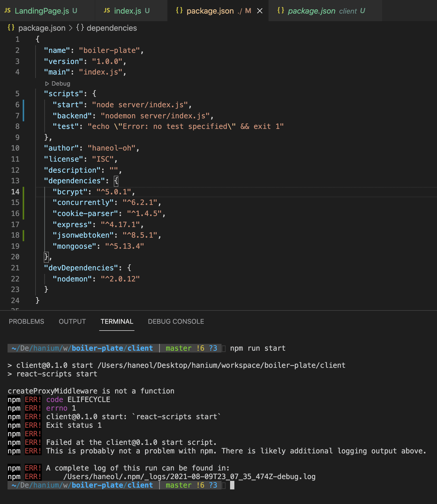
Task: Click the terminal prompt input cursor
Action: 232,485
